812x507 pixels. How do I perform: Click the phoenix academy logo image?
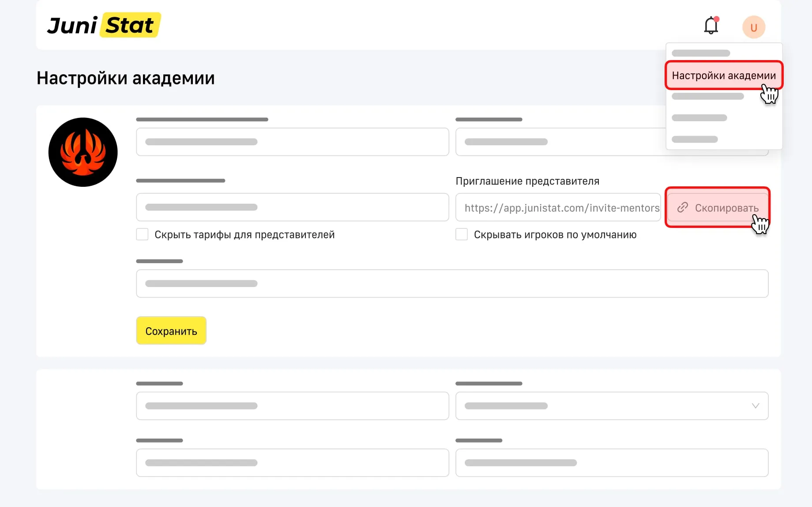click(x=83, y=152)
